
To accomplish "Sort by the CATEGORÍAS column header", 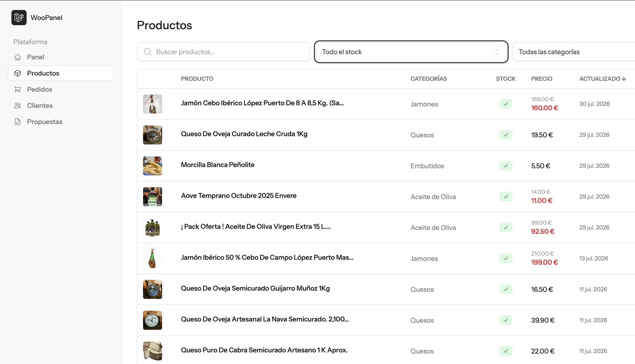I will point(428,79).
